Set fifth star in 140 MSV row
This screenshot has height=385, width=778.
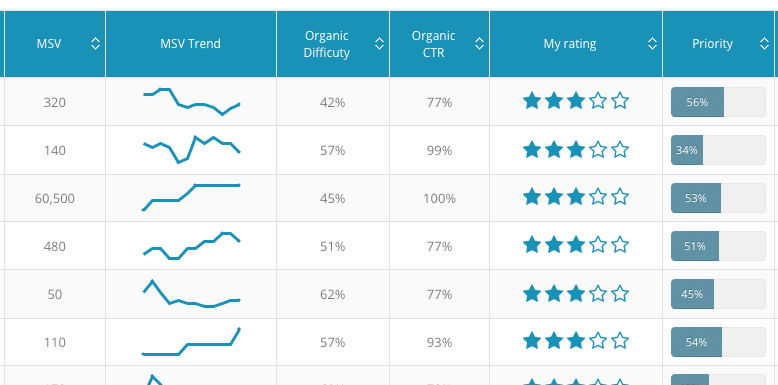(620, 149)
